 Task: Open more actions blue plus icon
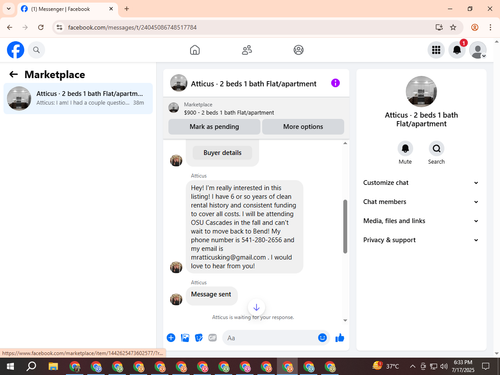(x=171, y=338)
